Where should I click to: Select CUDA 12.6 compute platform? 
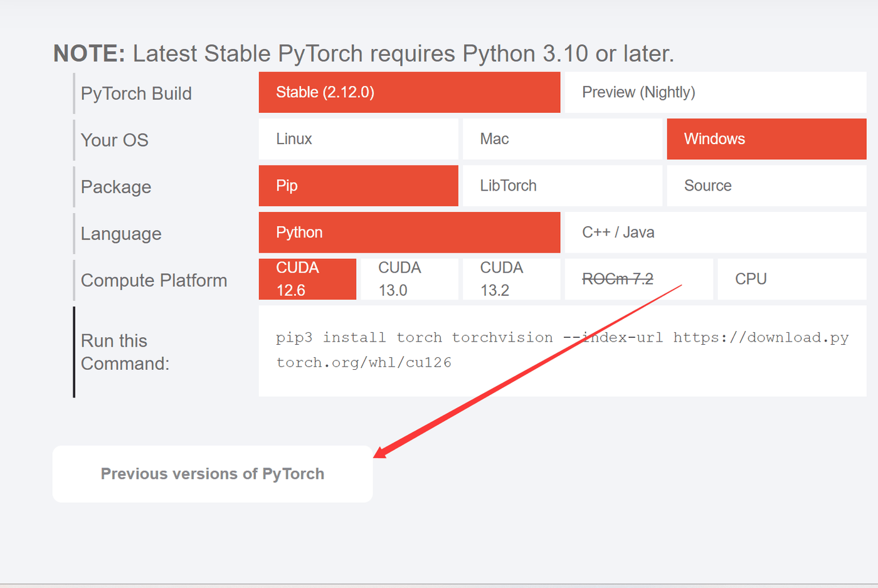[x=307, y=279]
